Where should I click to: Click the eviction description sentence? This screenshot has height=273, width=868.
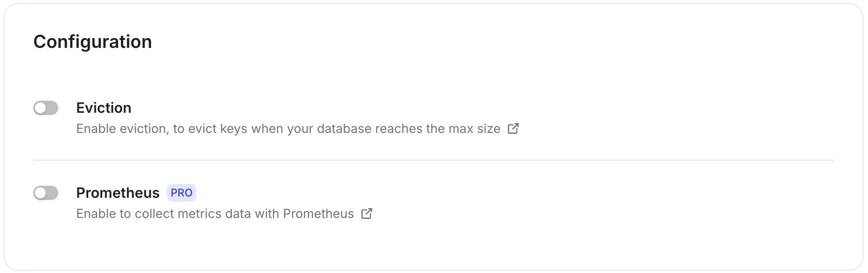[289, 129]
